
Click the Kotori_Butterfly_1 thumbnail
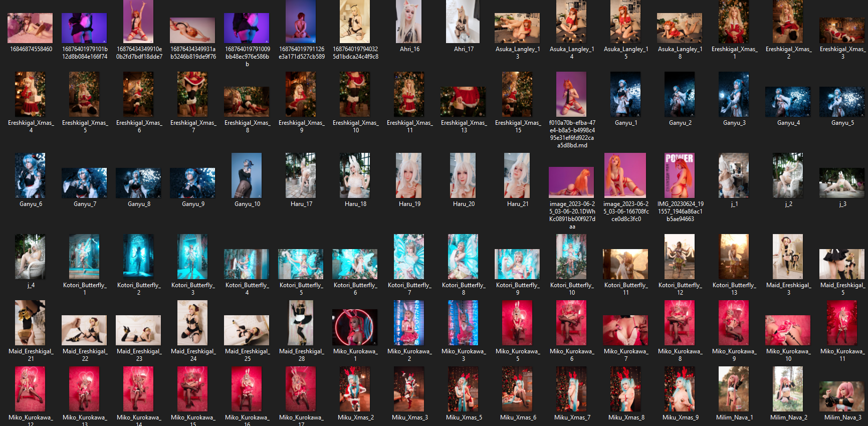coord(85,257)
